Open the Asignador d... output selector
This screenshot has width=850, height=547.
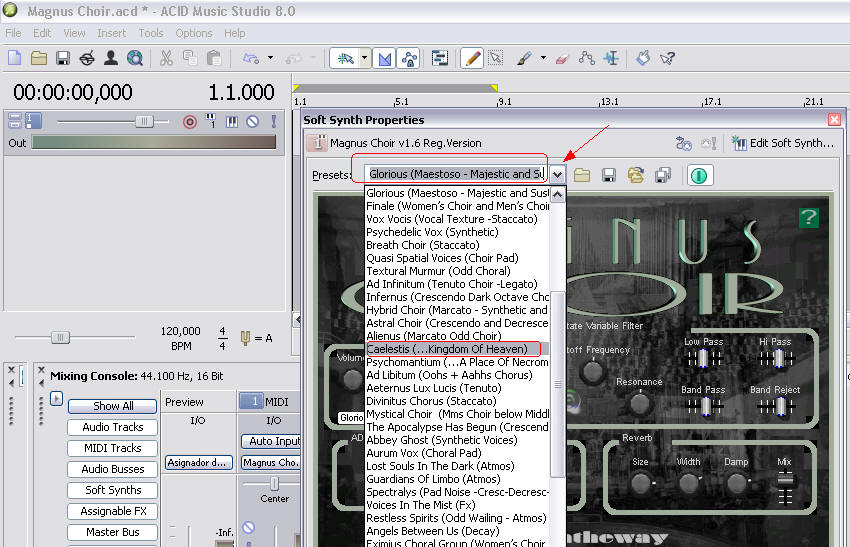[x=199, y=462]
